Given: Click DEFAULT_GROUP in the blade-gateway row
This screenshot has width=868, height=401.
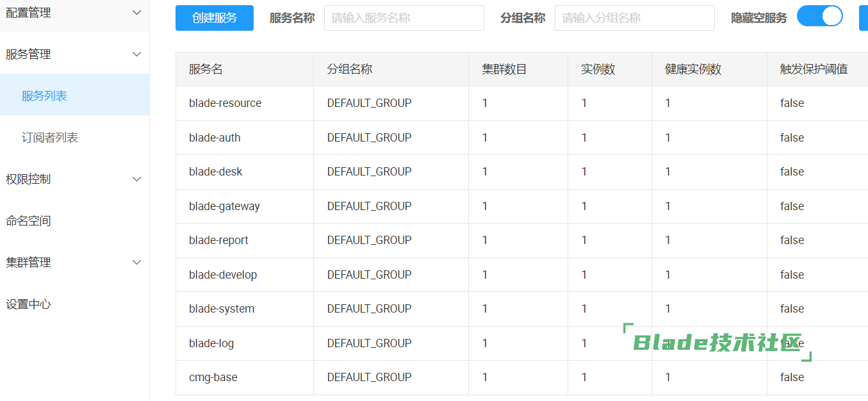Looking at the screenshot, I should coord(370,206).
